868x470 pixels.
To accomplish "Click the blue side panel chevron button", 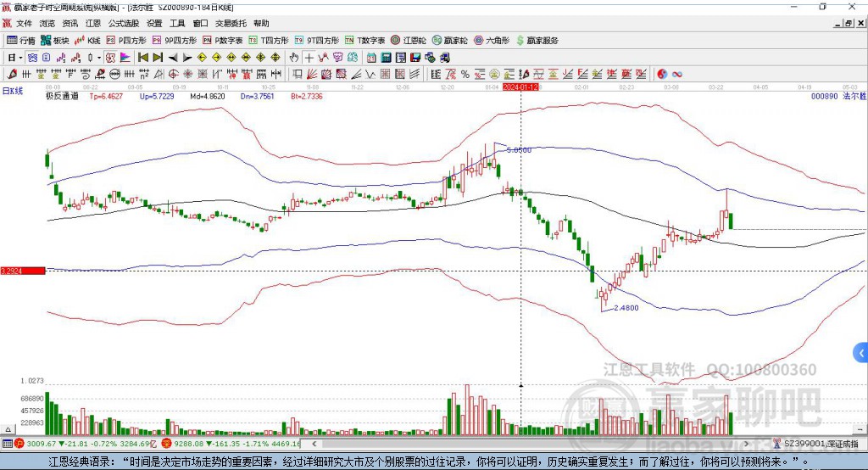I will pos(861,353).
